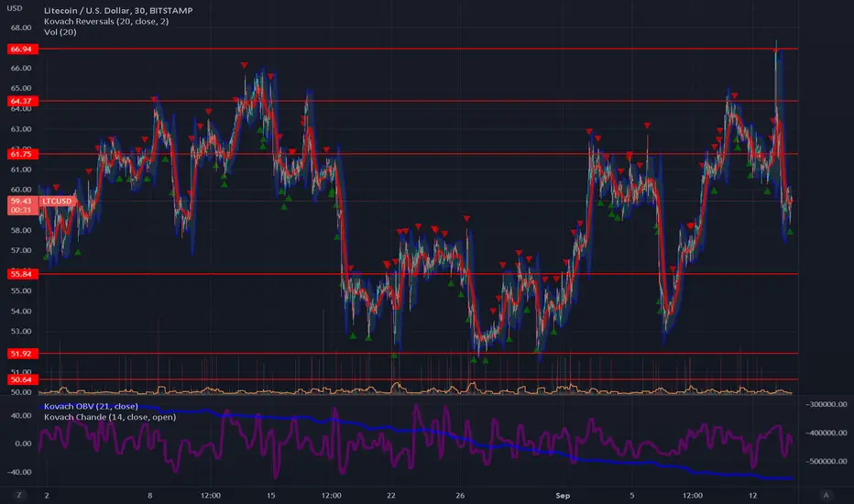854x504 pixels.
Task: Click the 15 date on the time axis
Action: pyautogui.click(x=270, y=495)
